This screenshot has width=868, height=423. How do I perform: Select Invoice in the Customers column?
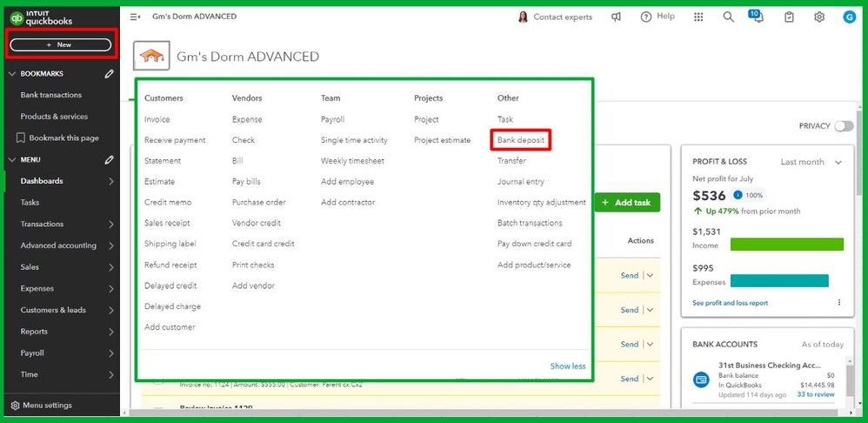click(x=157, y=119)
